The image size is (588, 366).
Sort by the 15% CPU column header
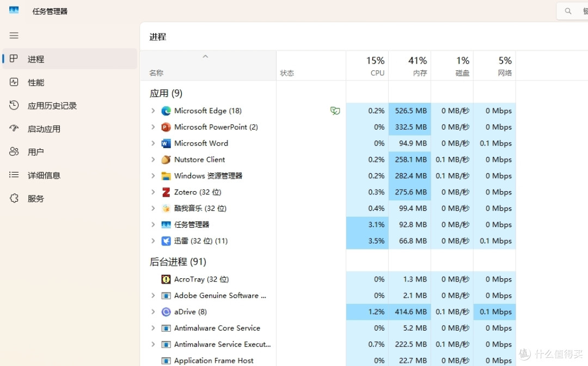point(367,65)
